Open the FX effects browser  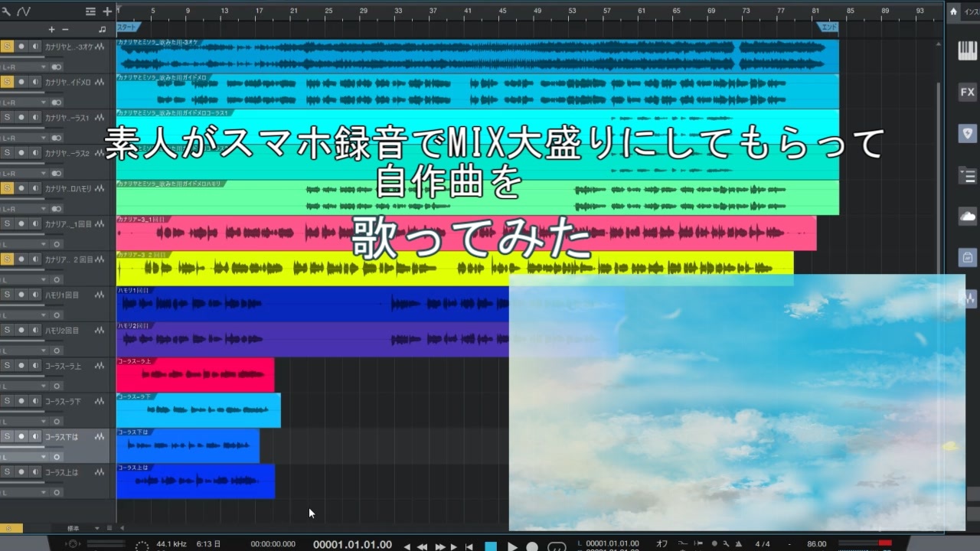pyautogui.click(x=967, y=93)
